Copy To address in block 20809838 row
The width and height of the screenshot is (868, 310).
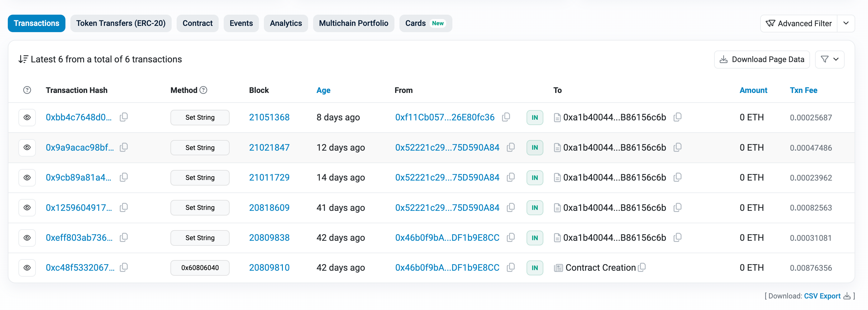tap(677, 237)
